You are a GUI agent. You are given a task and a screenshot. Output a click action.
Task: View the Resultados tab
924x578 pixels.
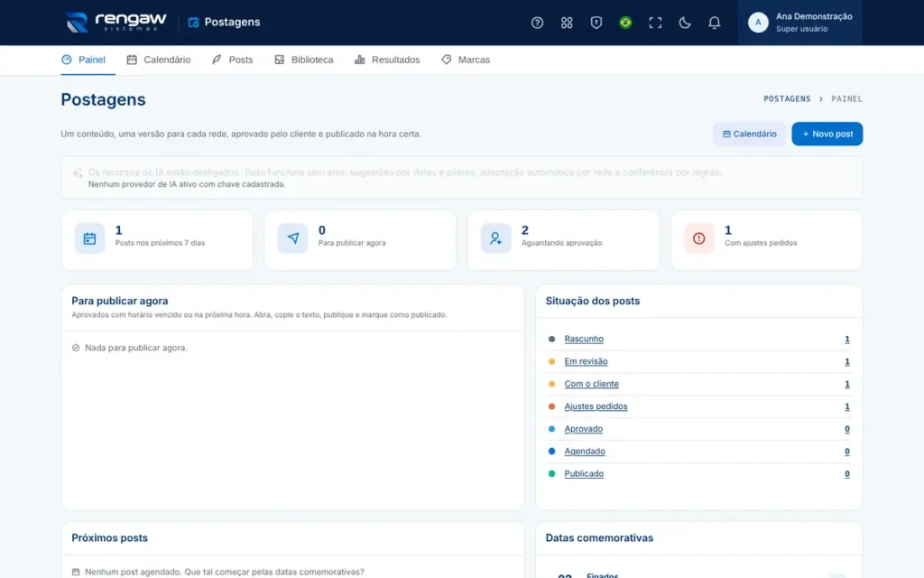click(x=387, y=60)
